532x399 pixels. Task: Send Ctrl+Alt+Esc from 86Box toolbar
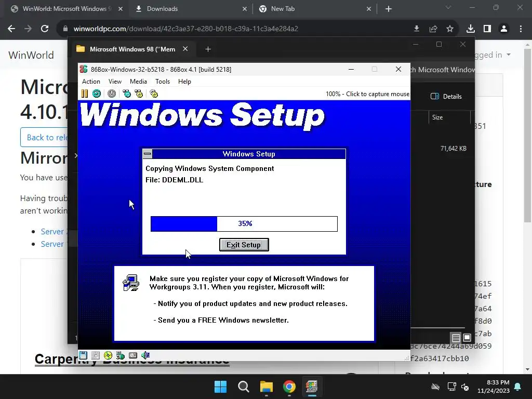click(138, 94)
